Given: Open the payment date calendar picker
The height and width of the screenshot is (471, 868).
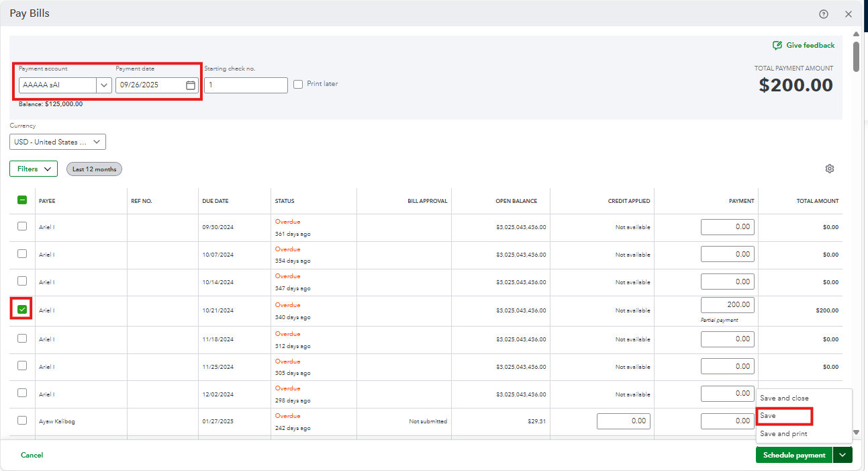Looking at the screenshot, I should [191, 85].
